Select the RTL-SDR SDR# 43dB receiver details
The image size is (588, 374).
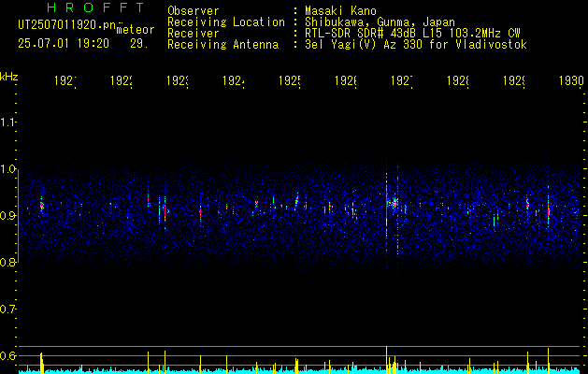click(x=412, y=34)
